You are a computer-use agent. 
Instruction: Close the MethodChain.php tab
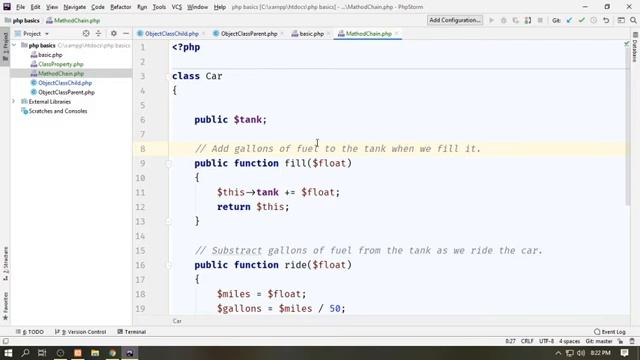pos(396,33)
